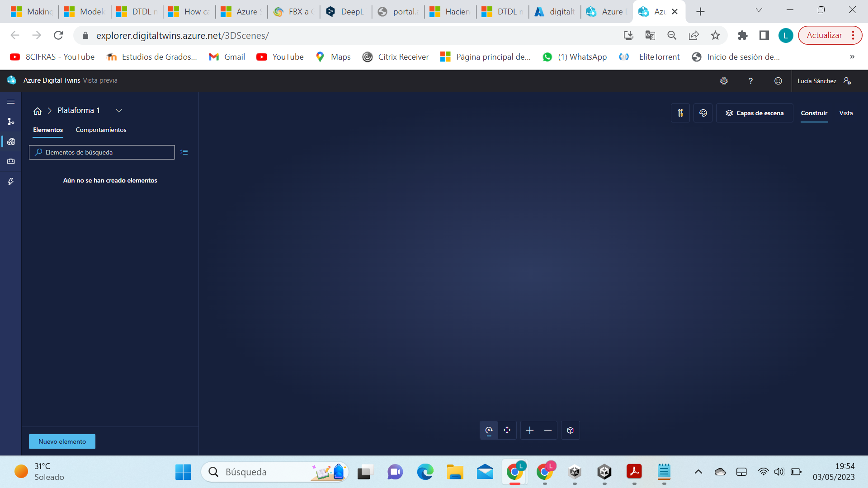Click the Elementos de búsqueda search field
The width and height of the screenshot is (868, 488).
click(102, 152)
